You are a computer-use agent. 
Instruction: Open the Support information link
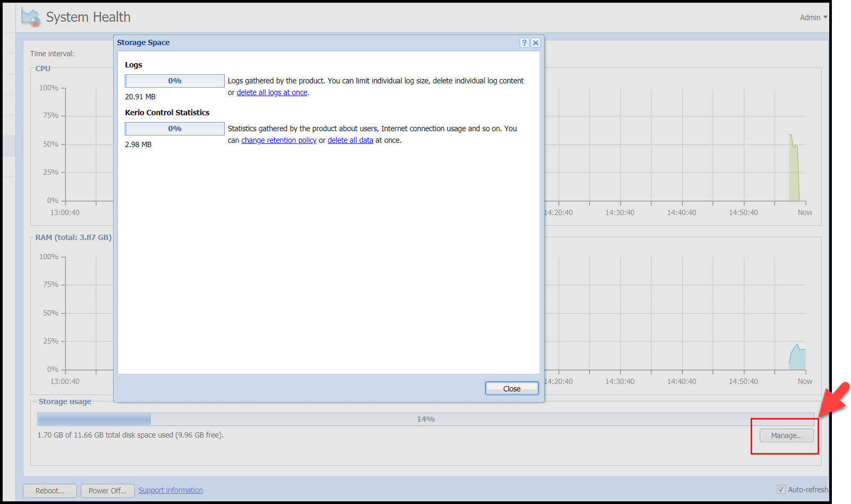(x=171, y=490)
